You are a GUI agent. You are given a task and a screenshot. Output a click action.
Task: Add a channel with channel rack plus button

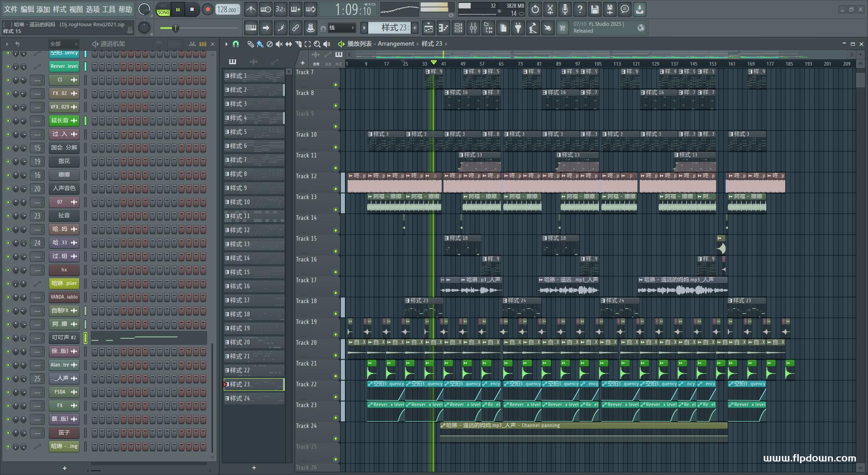click(65, 468)
